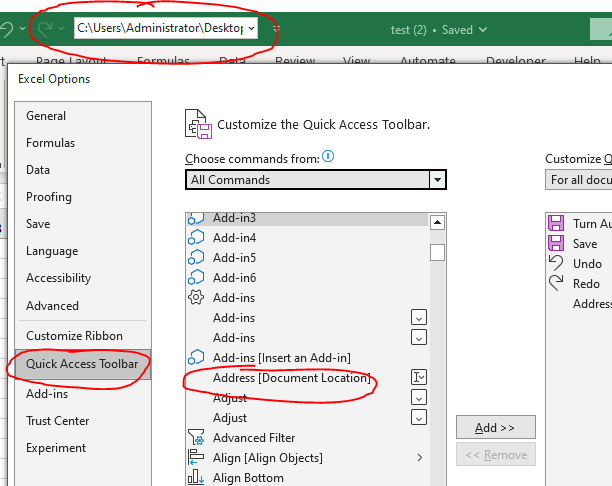Select the Add-ins gear icon command
Viewport: 612px width, 486px height.
point(196,297)
